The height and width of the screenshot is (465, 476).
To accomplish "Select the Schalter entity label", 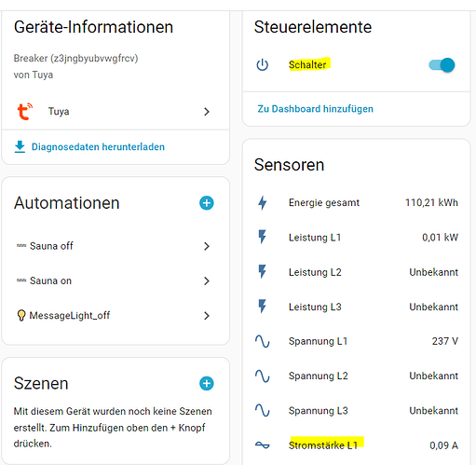I will [x=307, y=65].
